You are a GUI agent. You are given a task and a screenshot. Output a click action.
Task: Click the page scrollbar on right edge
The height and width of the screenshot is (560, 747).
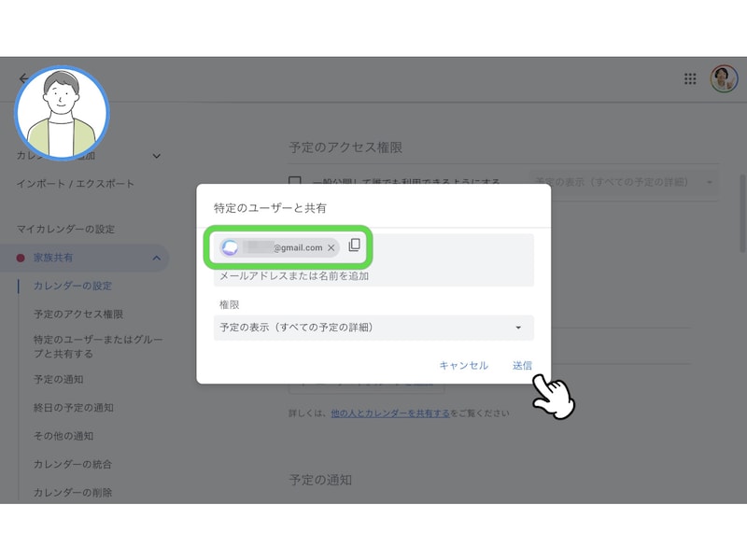coord(742,214)
